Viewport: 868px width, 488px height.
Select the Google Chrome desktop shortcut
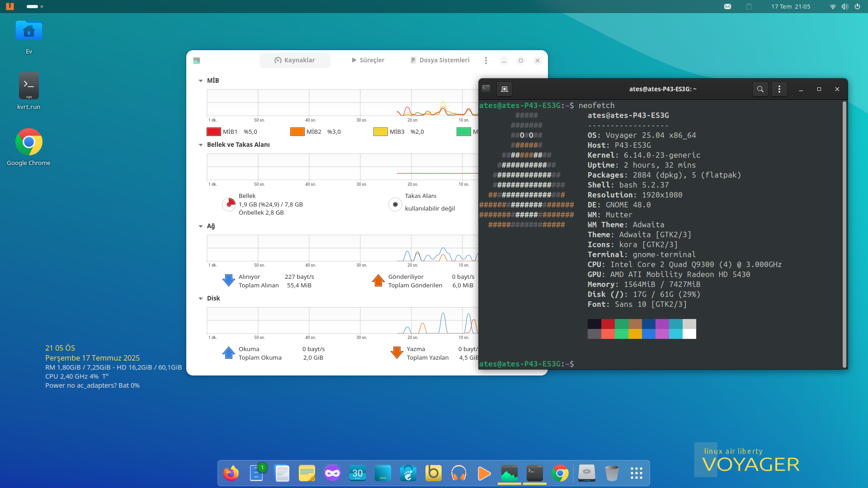point(29,147)
